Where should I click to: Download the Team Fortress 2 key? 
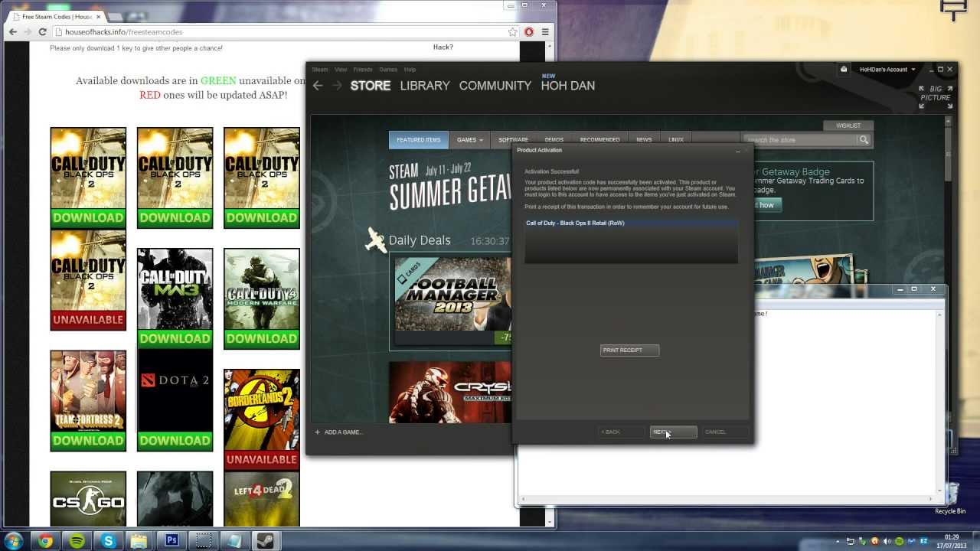(x=88, y=441)
